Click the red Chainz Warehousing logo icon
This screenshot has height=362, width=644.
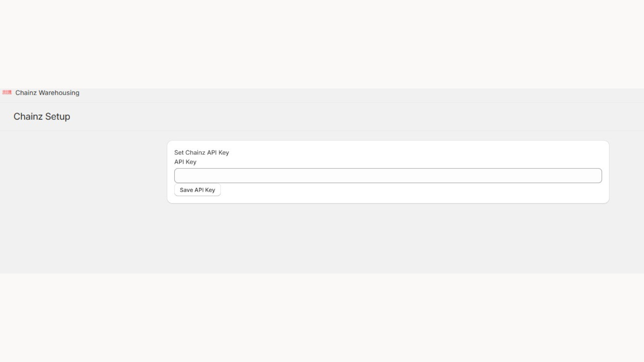tap(7, 93)
